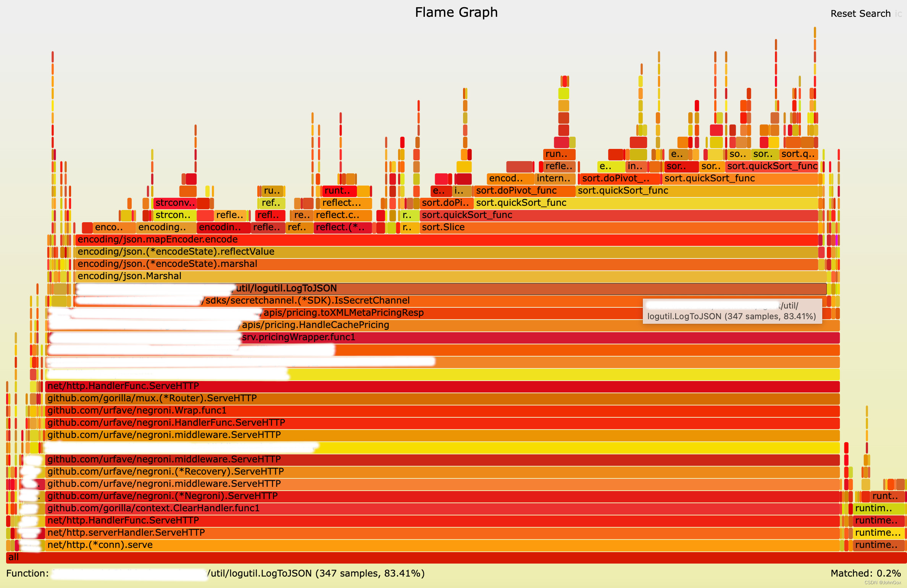Select the negroni.HandlerFunc.ServeHTTP frame

click(442, 423)
